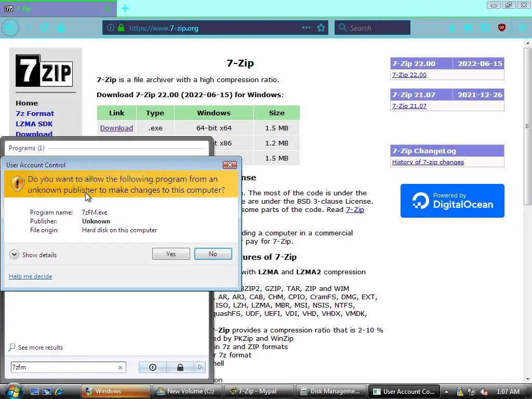Switch to the Windows taskbar button
The image size is (532, 399).
click(116, 391)
